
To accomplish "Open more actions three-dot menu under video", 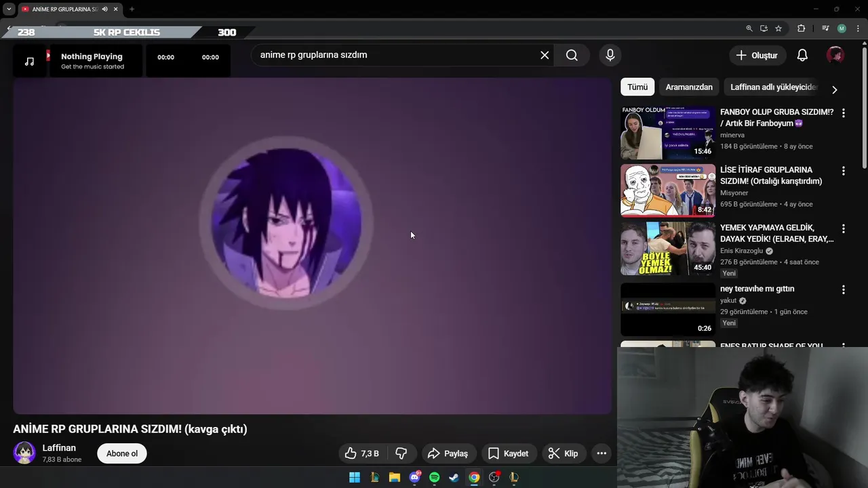I will coord(601,453).
